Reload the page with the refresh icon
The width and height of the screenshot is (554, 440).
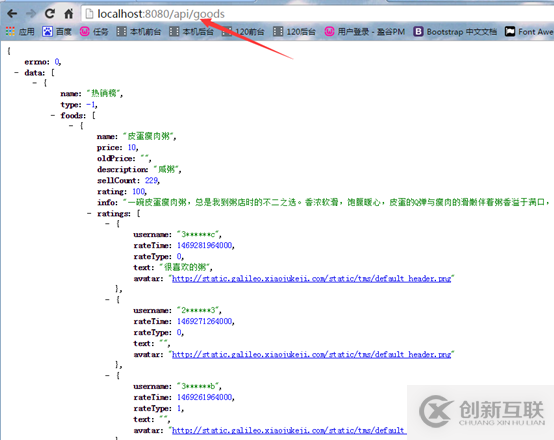49,14
